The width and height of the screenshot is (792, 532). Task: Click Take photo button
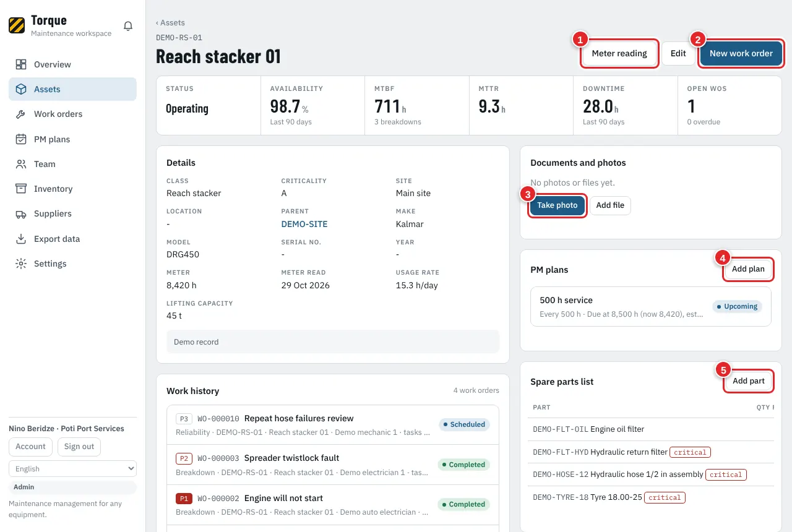tap(557, 205)
